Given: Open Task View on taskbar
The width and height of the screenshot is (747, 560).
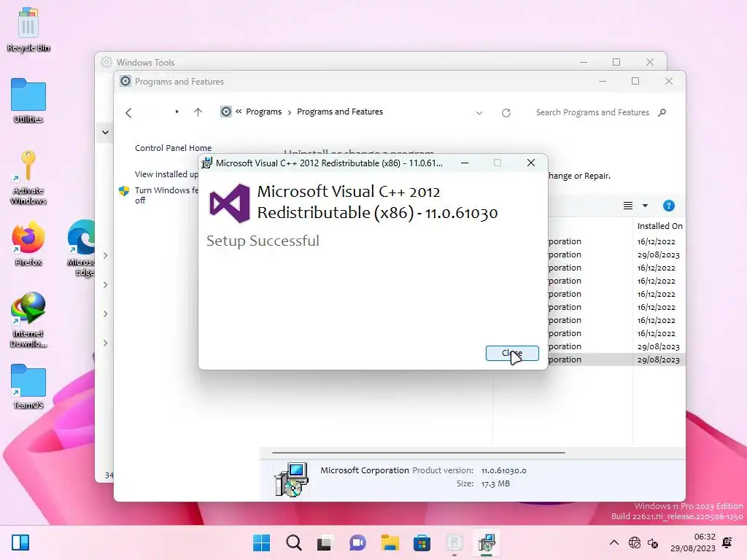Looking at the screenshot, I should tap(325, 542).
